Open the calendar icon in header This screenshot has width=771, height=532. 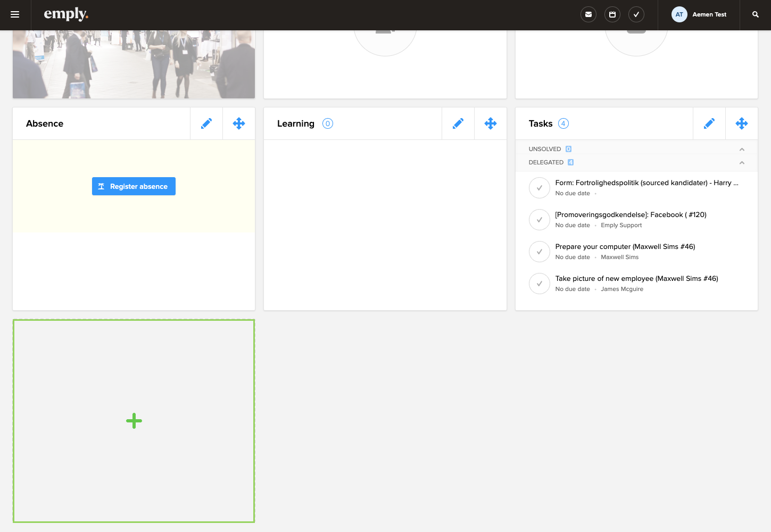pyautogui.click(x=612, y=15)
